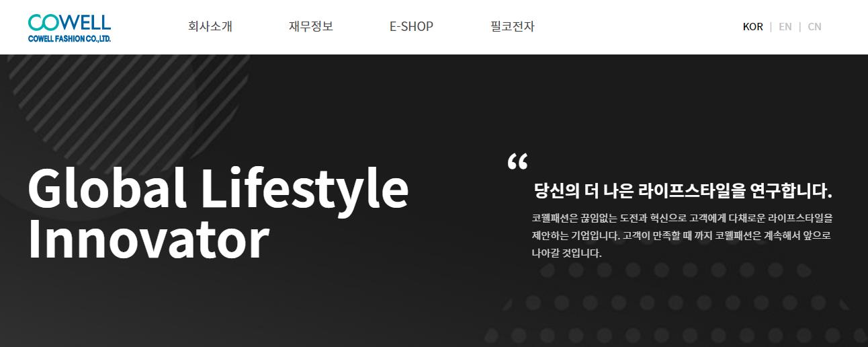Click the large white quotation mark icon
Screen dimensions: 868x347
517,161
